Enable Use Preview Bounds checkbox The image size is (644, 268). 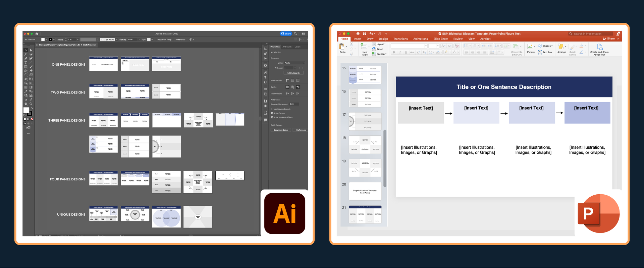[x=272, y=109]
